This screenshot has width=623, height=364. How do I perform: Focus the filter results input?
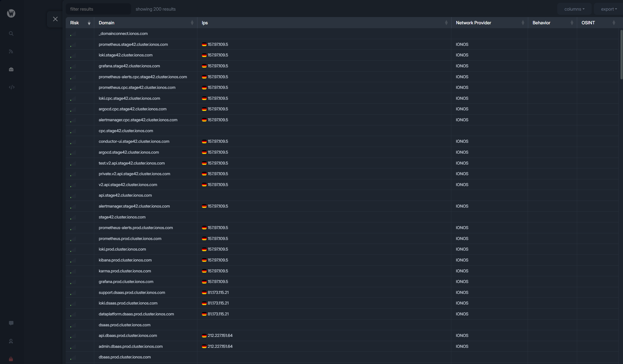tap(98, 9)
